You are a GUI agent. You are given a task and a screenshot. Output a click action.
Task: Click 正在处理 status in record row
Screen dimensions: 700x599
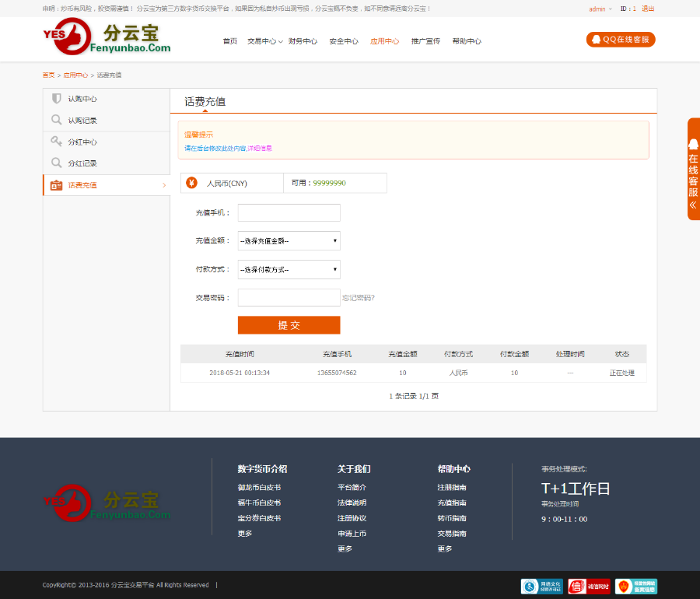coord(622,373)
